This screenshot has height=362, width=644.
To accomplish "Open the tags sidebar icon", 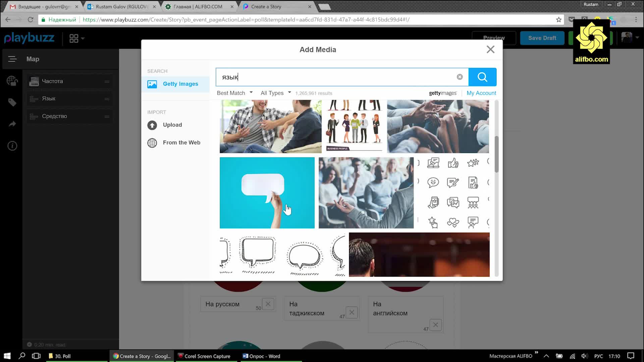I will pos(12,102).
